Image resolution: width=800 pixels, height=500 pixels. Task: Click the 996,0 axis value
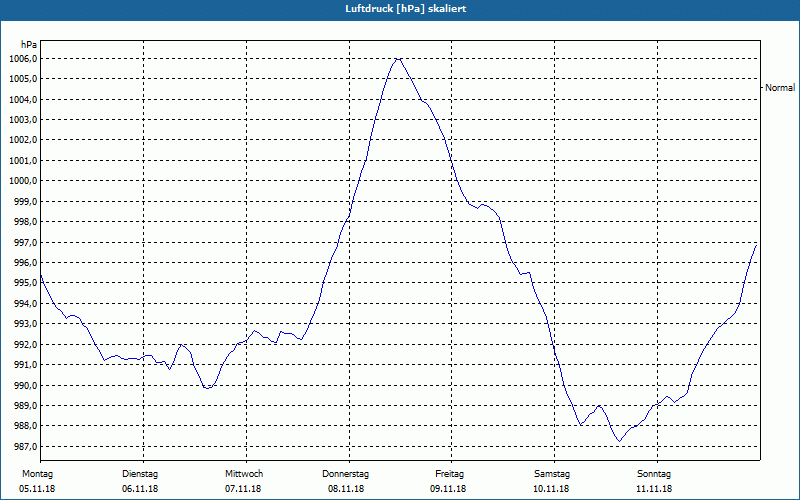click(25, 263)
